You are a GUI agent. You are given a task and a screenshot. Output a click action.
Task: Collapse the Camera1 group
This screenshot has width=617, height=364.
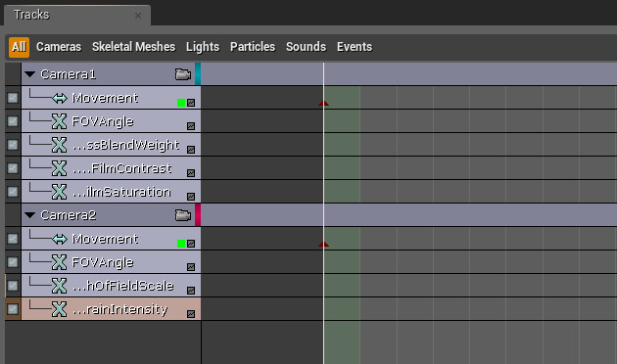point(30,74)
